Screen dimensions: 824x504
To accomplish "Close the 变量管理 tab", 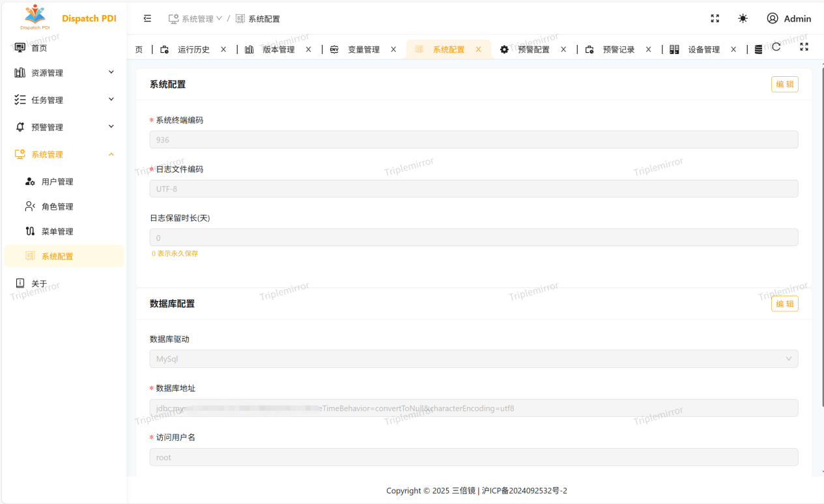I will (x=393, y=49).
